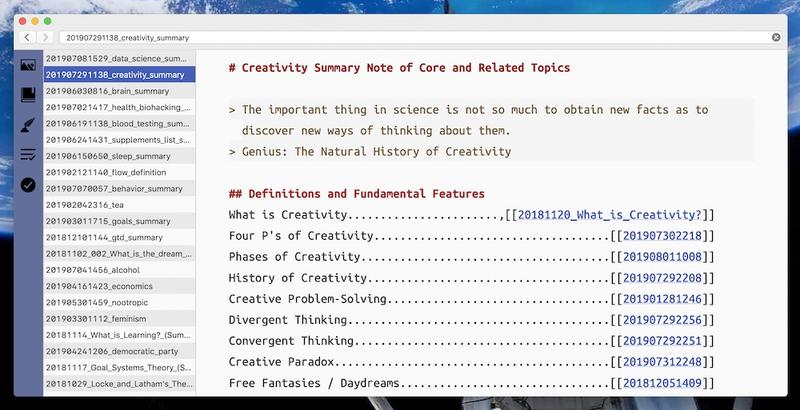
Task: Click the circled checkmark icon in the sidebar
Action: pos(28,184)
